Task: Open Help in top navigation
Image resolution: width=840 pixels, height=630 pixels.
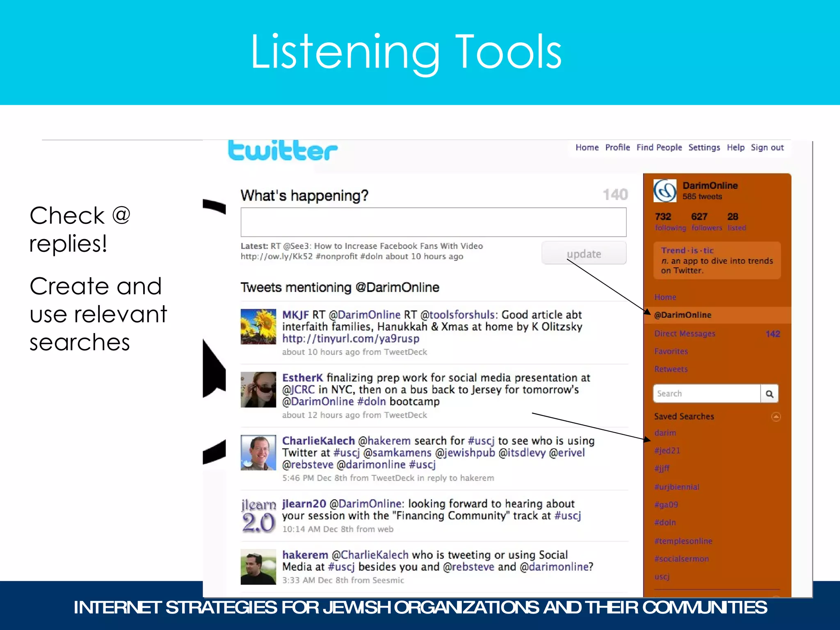Action: coord(736,148)
